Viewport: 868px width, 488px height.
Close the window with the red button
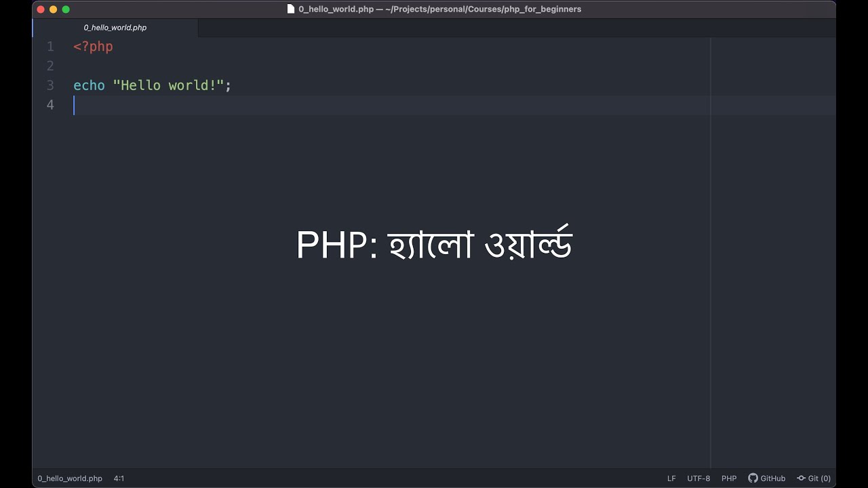coord(41,9)
